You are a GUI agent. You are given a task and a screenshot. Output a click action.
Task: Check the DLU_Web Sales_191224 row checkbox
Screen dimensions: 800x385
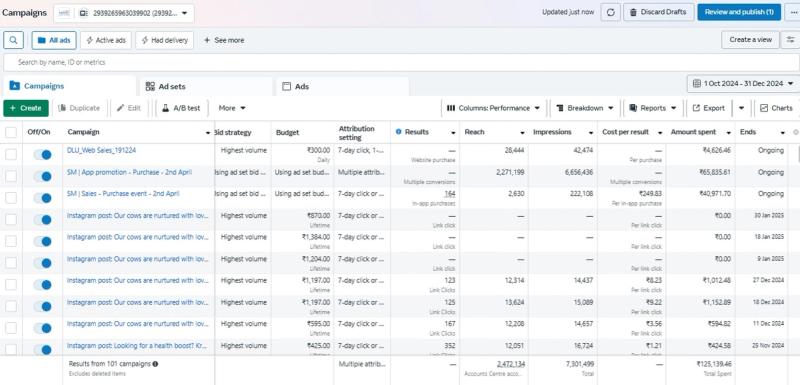11,154
